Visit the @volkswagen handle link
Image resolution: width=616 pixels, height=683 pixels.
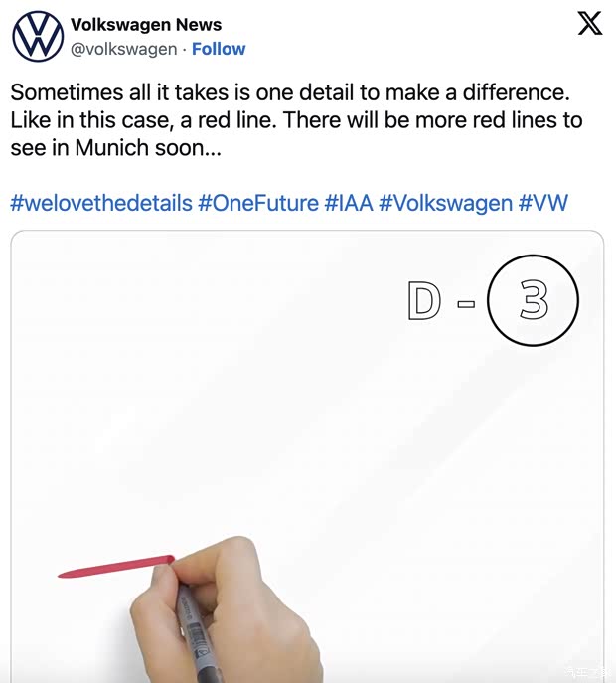click(x=123, y=49)
